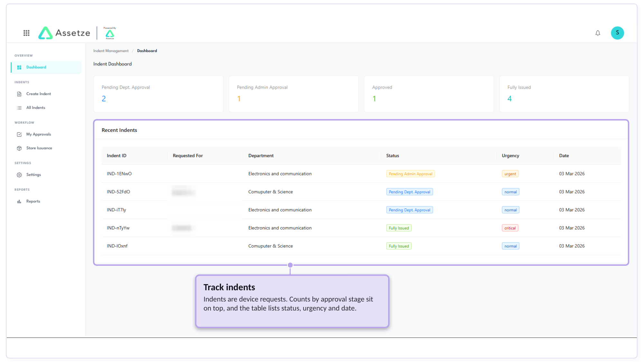This screenshot has width=644, height=362.
Task: Click the Store Issuance box icon
Action: click(19, 148)
